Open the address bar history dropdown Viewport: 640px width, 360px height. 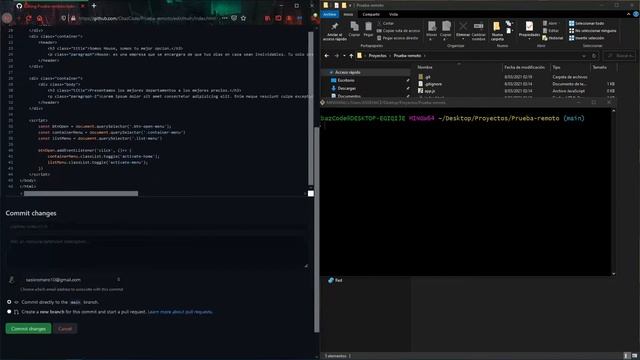coord(584,56)
